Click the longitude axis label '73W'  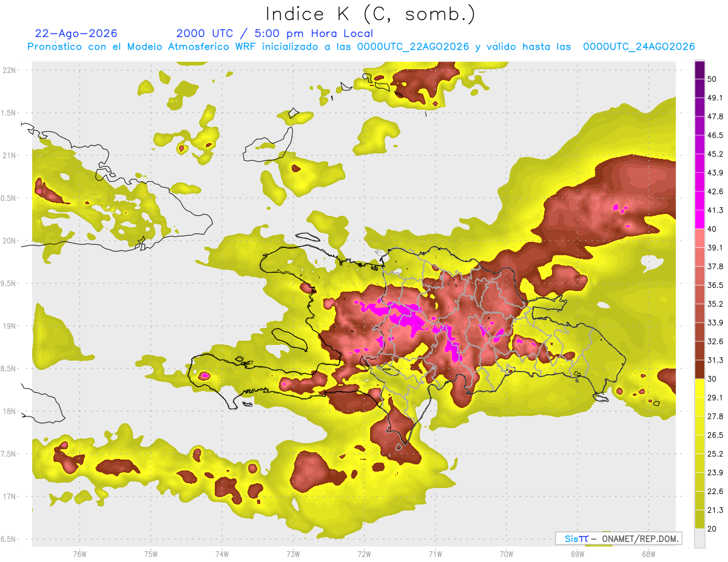[x=293, y=554]
